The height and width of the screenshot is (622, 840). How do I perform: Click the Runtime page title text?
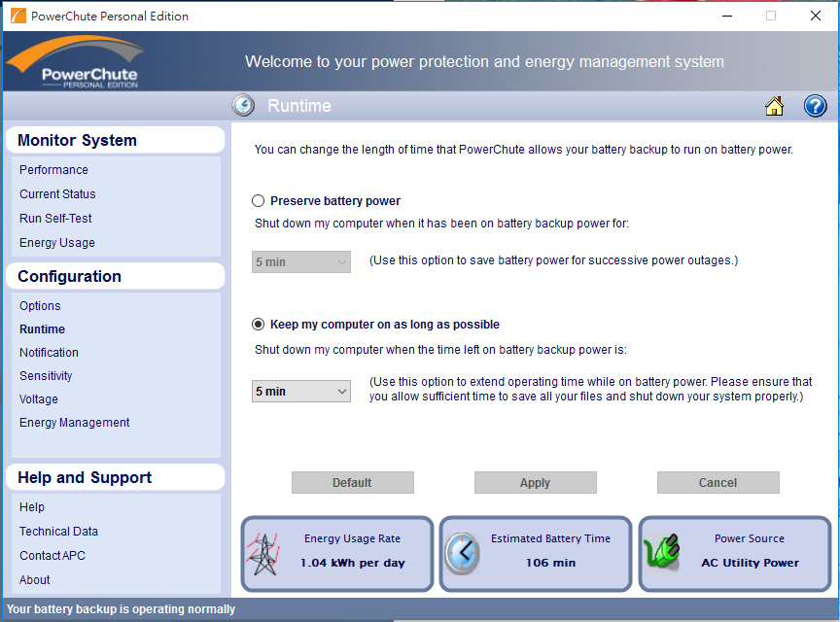pos(298,106)
